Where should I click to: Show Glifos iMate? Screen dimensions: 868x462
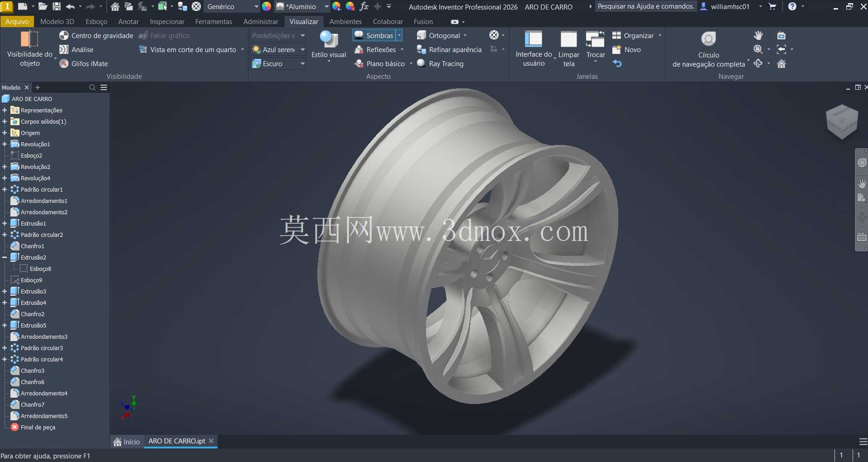[x=84, y=63]
